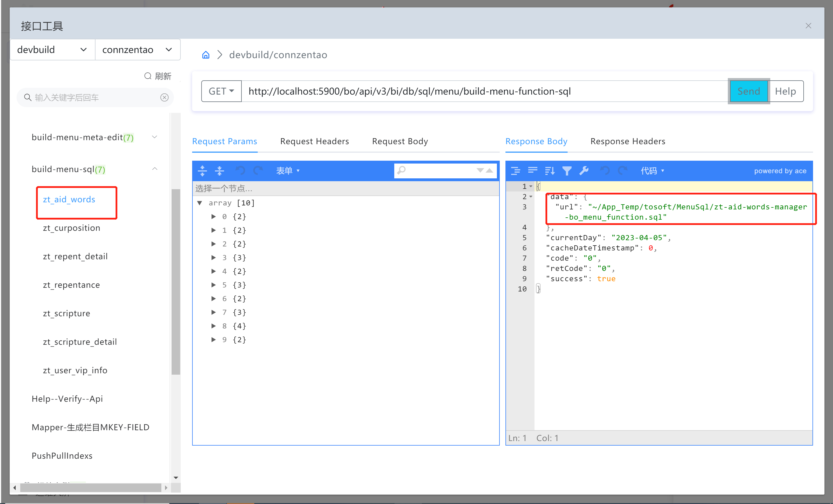
Task: Find previous match arrow in params search
Action: tap(489, 170)
